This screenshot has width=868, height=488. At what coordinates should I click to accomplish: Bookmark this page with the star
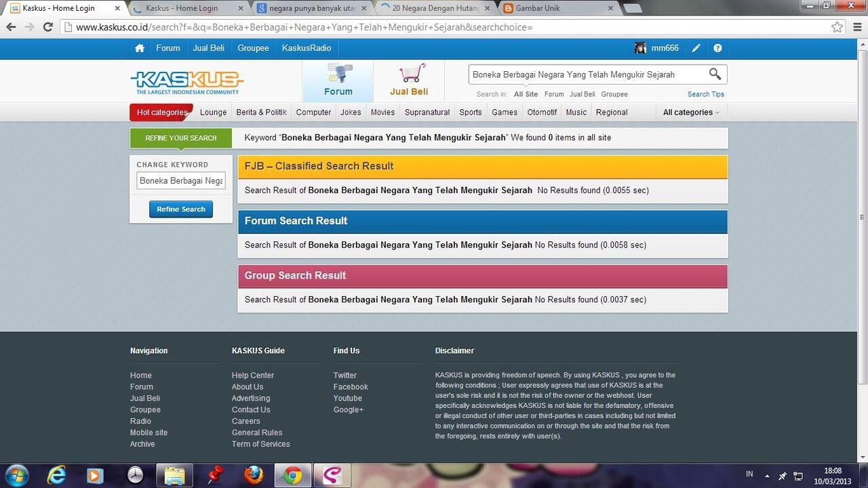coord(837,27)
